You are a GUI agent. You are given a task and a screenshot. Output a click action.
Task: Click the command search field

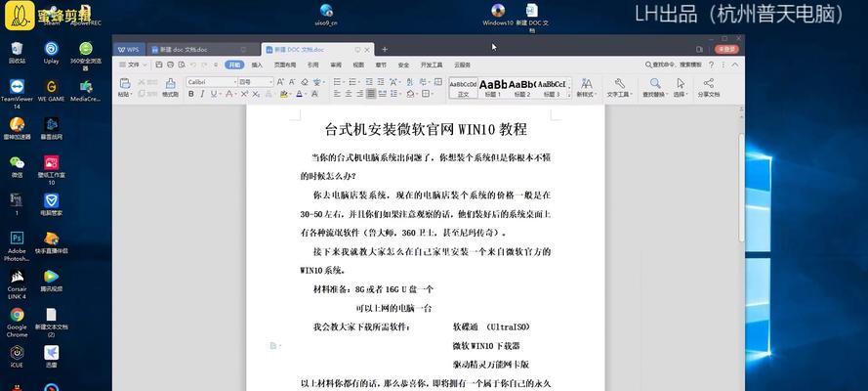[673, 65]
